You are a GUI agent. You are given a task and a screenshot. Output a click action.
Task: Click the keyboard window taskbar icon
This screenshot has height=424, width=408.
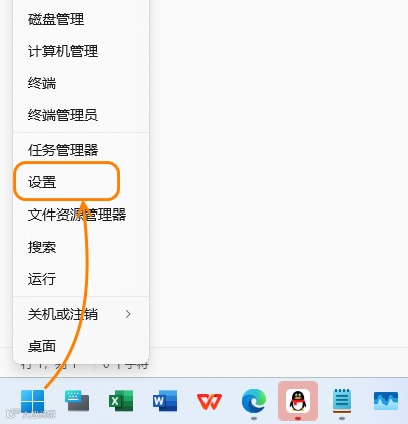(77, 401)
